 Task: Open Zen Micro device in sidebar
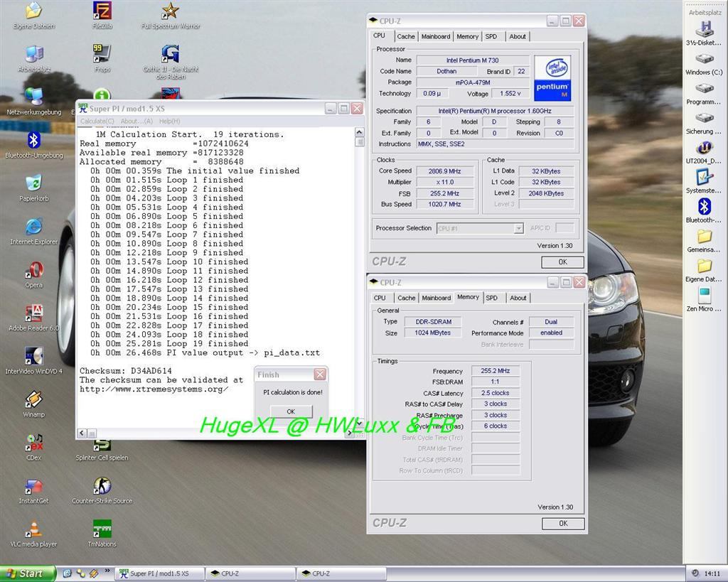[704, 299]
